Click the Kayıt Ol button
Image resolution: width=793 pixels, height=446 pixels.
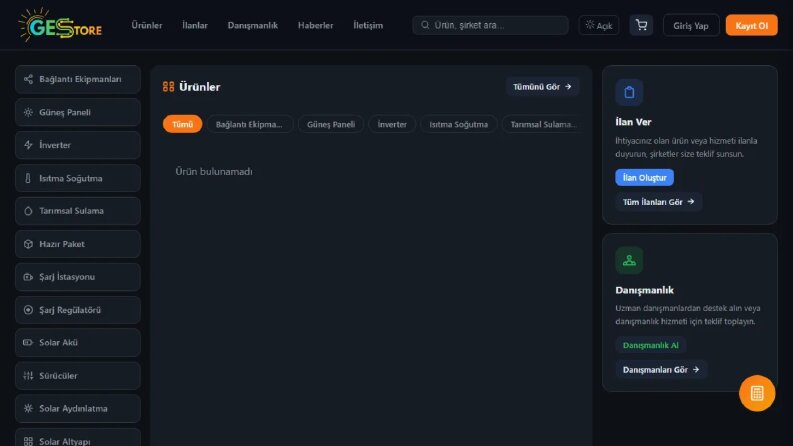[752, 25]
